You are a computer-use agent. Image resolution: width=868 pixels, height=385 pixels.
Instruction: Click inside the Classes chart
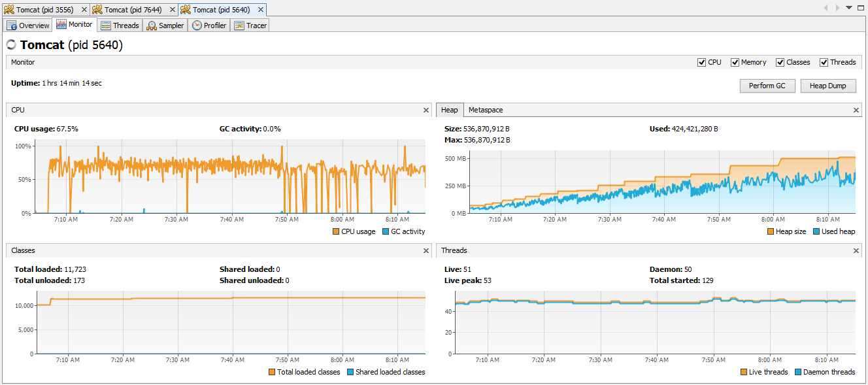pyautogui.click(x=230, y=322)
